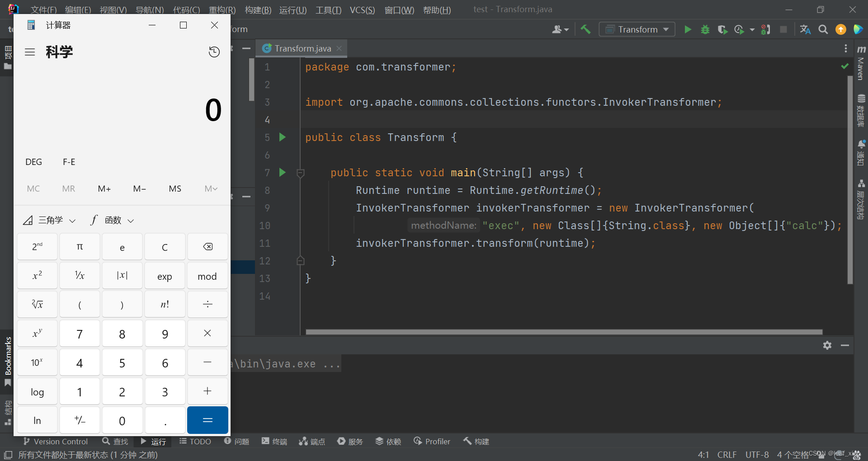868x461 pixels.
Task: Start debugging with the bug icon
Action: tap(705, 29)
